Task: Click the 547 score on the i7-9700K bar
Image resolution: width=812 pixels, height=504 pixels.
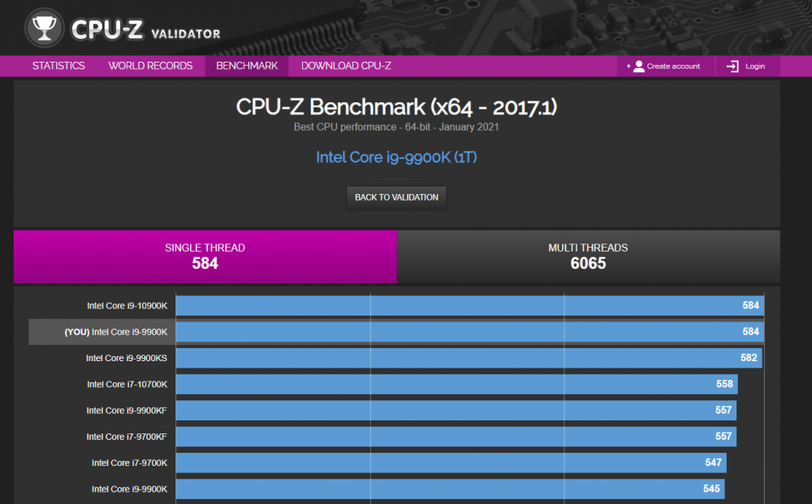Action: tap(713, 463)
